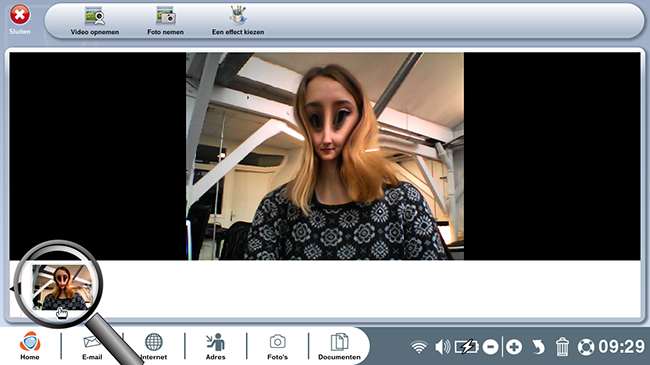Open the trash bin icon
The image size is (650, 365).
[x=562, y=347]
